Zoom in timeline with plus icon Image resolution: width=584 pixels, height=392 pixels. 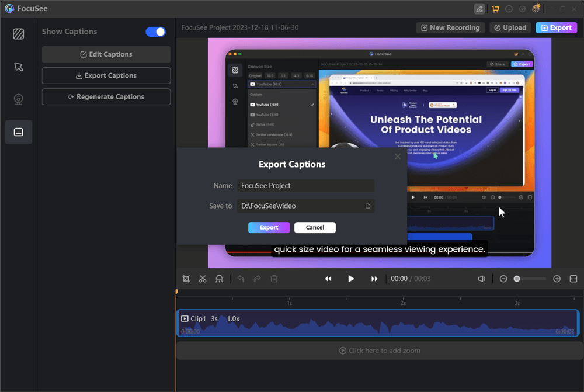[557, 279]
